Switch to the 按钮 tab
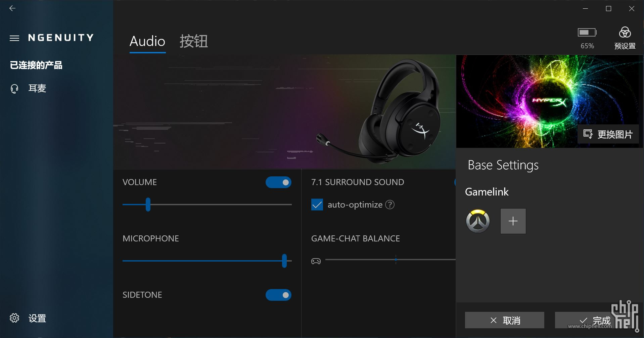The height and width of the screenshot is (338, 644). [x=194, y=42]
